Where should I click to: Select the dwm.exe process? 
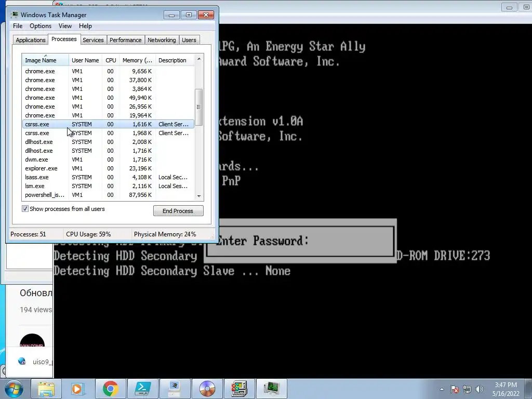pyautogui.click(x=108, y=159)
